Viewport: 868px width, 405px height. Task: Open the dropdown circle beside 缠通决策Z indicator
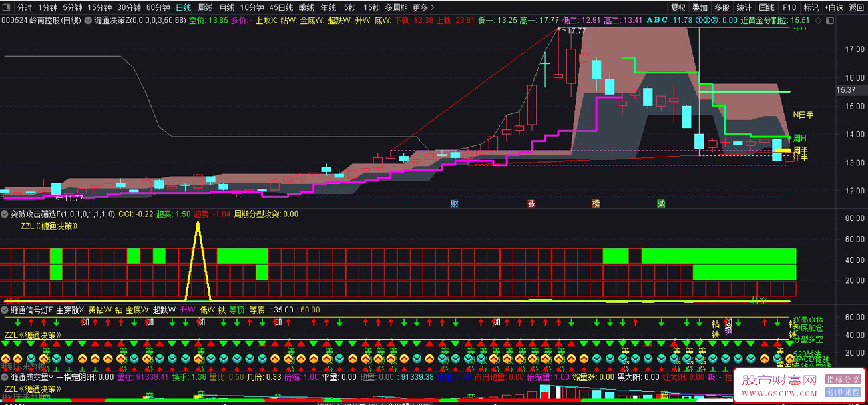click(87, 20)
